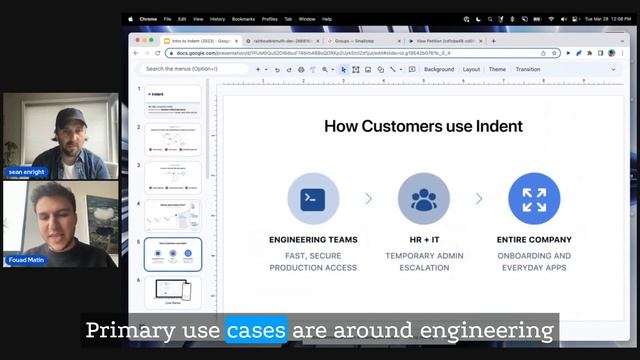Switch to the Groups – Smallstep tab
Image resolution: width=640 pixels, height=360 pixels.
[363, 41]
